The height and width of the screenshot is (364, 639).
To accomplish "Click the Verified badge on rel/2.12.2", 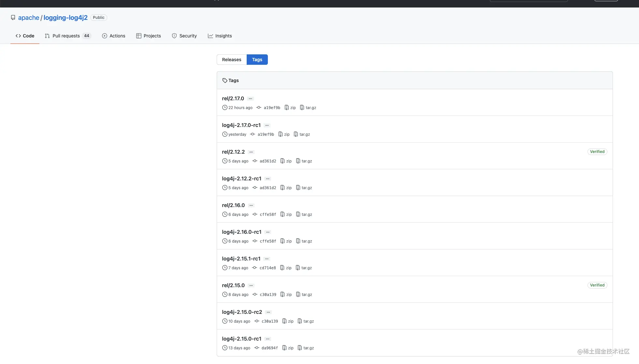I will pyautogui.click(x=597, y=152).
